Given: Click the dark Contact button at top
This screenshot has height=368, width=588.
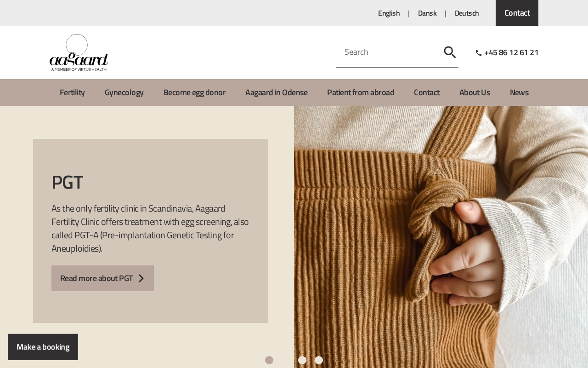Looking at the screenshot, I should (517, 13).
